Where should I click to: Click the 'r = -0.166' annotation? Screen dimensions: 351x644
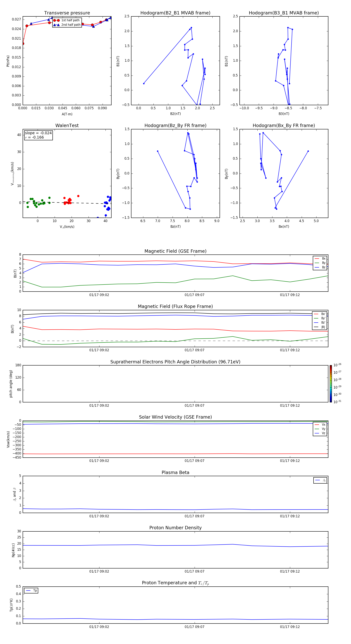point(35,137)
